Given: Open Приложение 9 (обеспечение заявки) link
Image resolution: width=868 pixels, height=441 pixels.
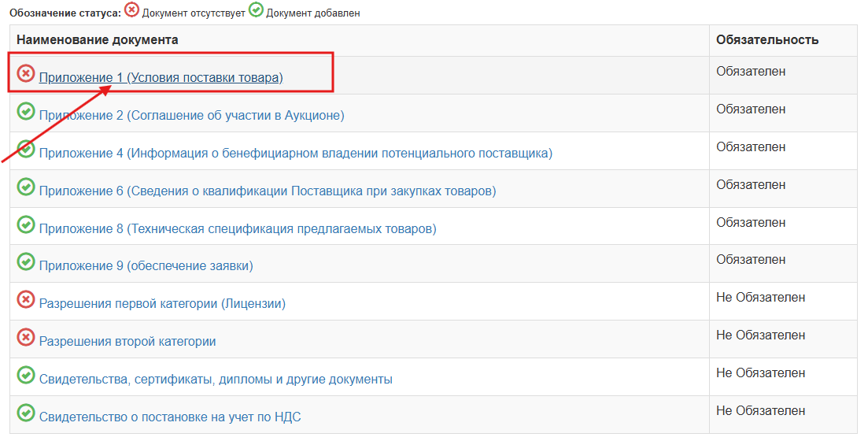Looking at the screenshot, I should click(146, 266).
